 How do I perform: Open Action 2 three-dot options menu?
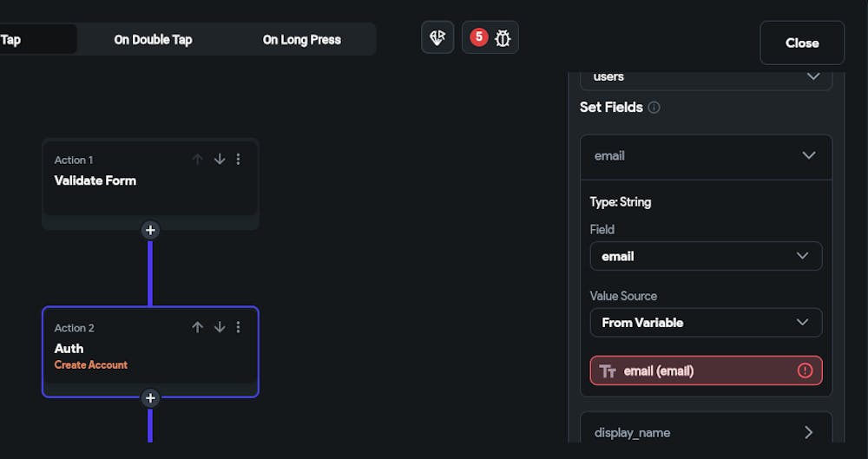tap(239, 327)
